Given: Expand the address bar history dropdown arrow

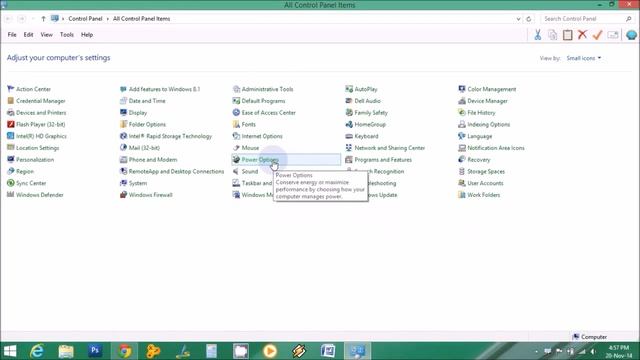Looking at the screenshot, I should tap(518, 19).
